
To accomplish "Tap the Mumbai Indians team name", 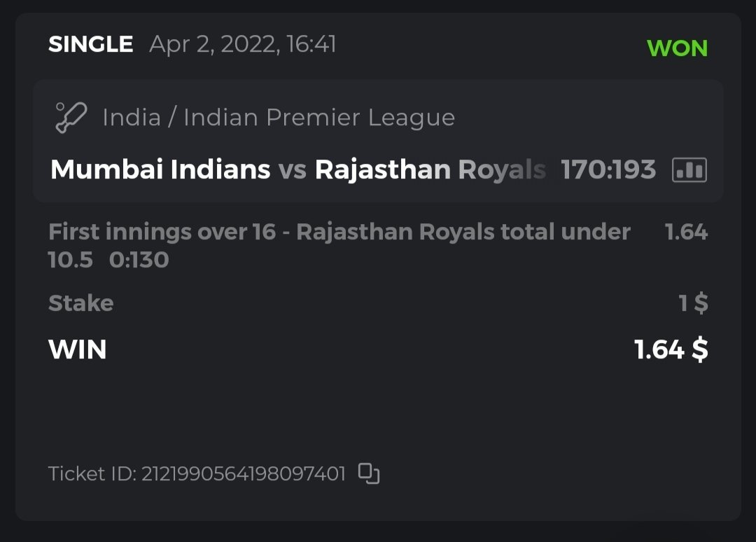I will coord(160,169).
